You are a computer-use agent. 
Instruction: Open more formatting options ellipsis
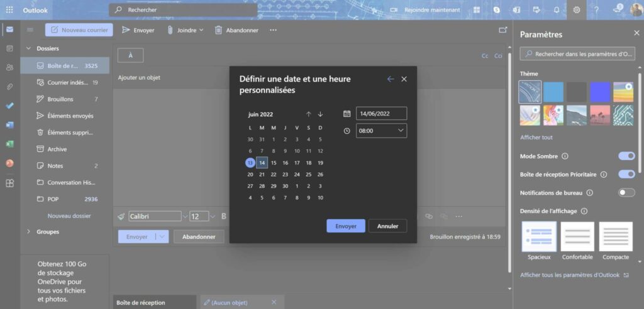458,216
